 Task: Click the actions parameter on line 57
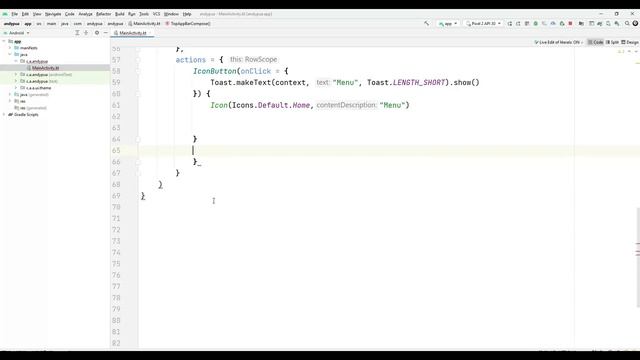191,60
